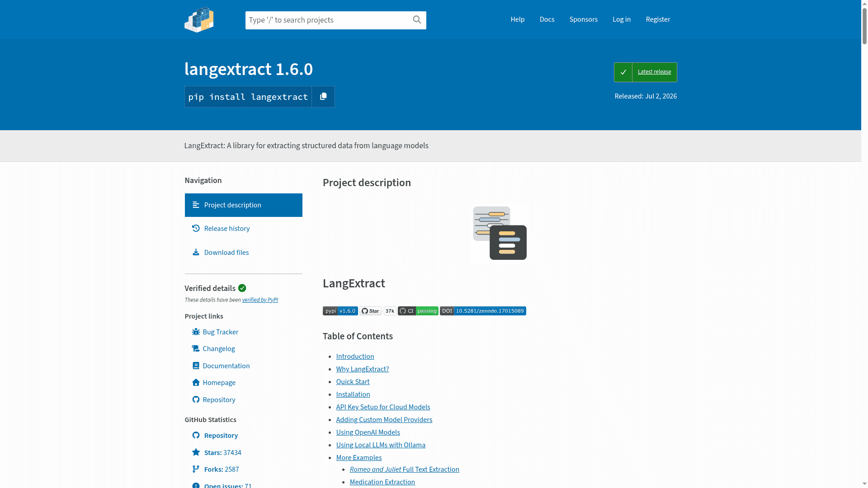
Task: Open the Bug Tracker link
Action: [221, 332]
